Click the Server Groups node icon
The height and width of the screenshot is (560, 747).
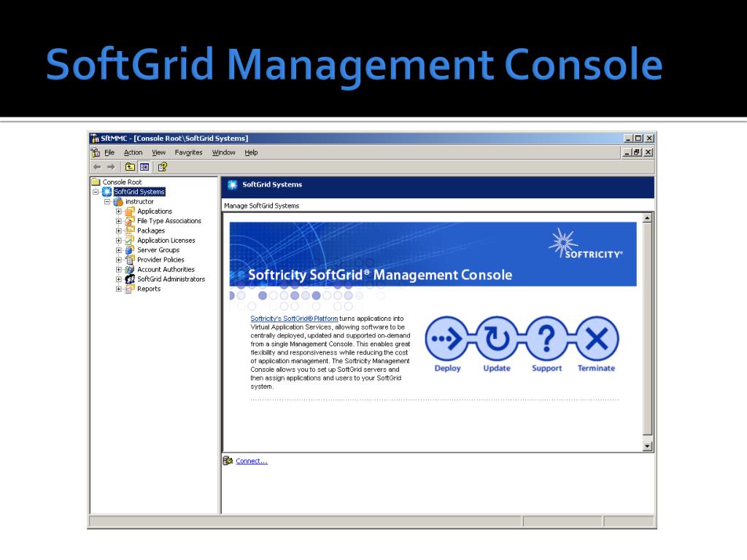130,250
